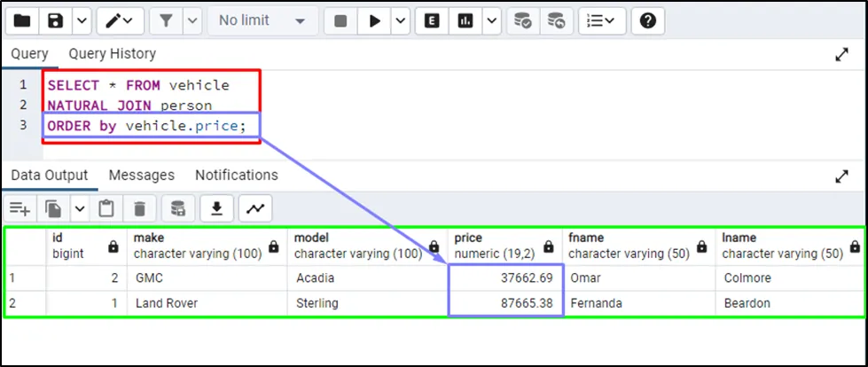Viewport: 868px width, 367px height.
Task: Switch to the Notifications tab
Action: pyautogui.click(x=236, y=176)
